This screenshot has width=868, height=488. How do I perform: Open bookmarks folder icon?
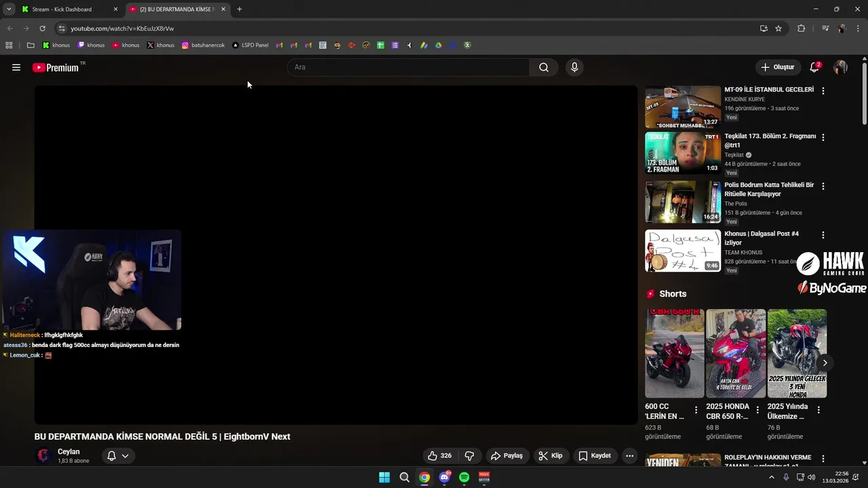coord(31,45)
